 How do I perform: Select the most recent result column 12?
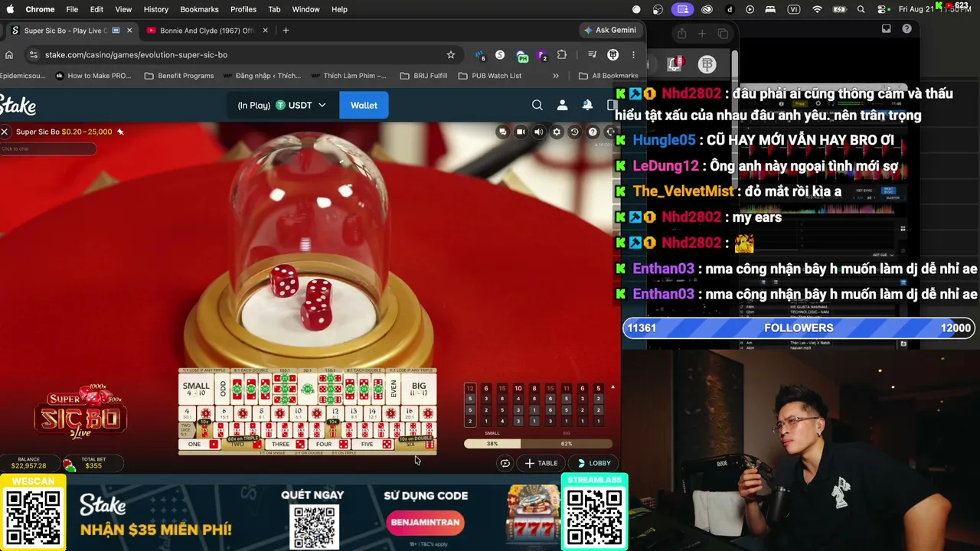[470, 405]
